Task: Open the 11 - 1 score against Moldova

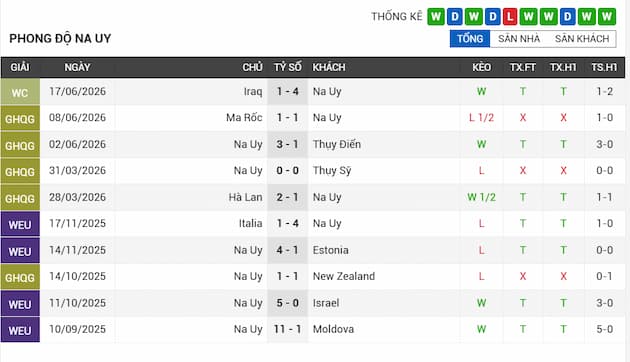Action: coord(287,329)
